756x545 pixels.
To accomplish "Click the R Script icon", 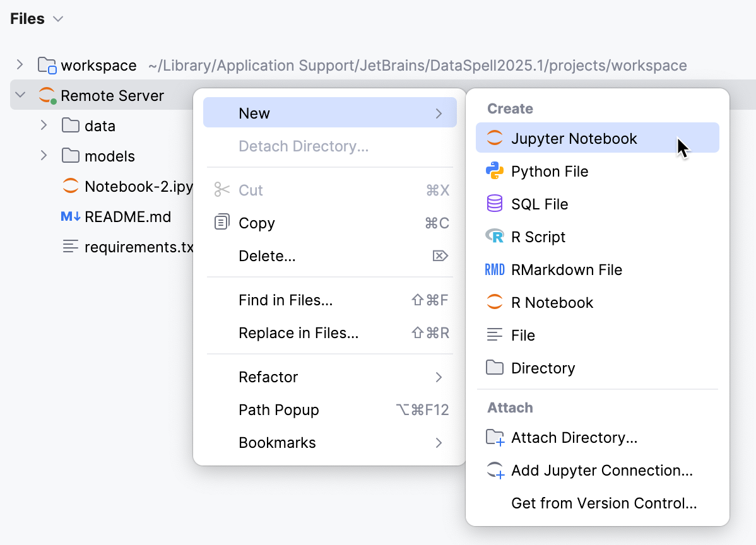I will pos(494,236).
